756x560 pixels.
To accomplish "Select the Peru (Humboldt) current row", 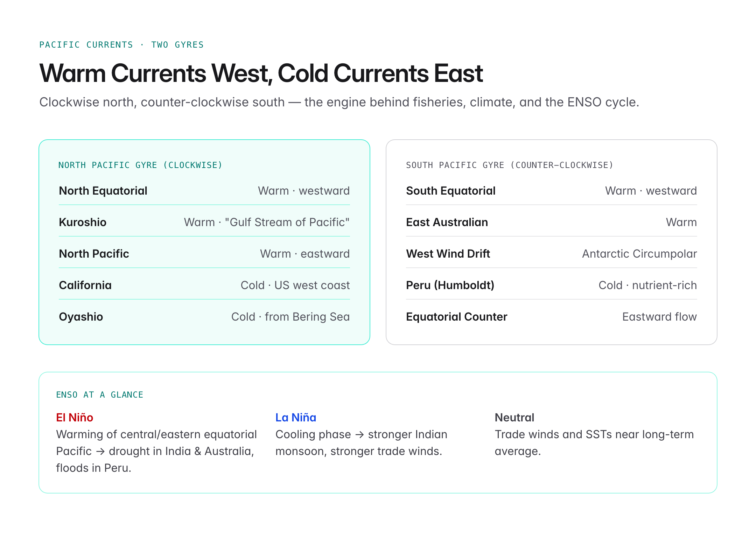I will pyautogui.click(x=552, y=285).
